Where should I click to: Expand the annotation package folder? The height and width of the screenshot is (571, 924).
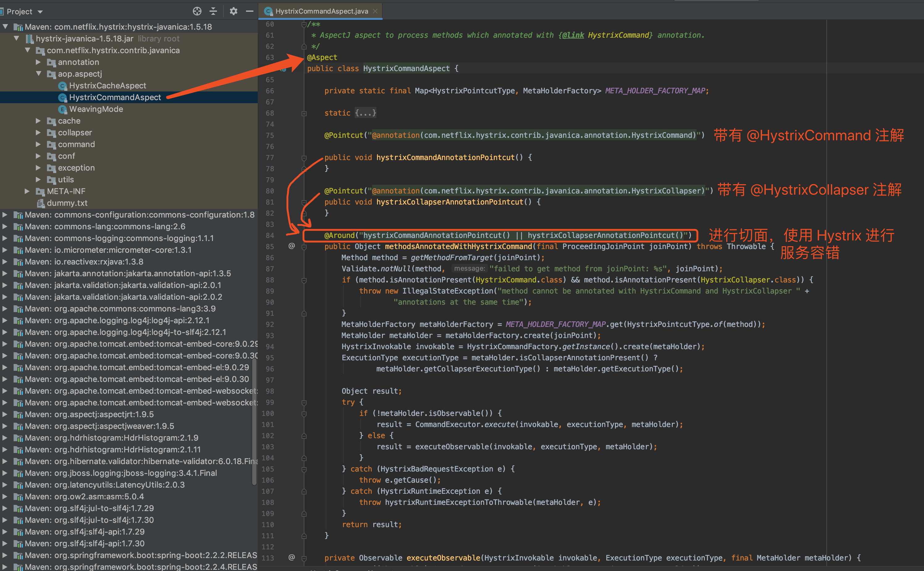pos(38,62)
